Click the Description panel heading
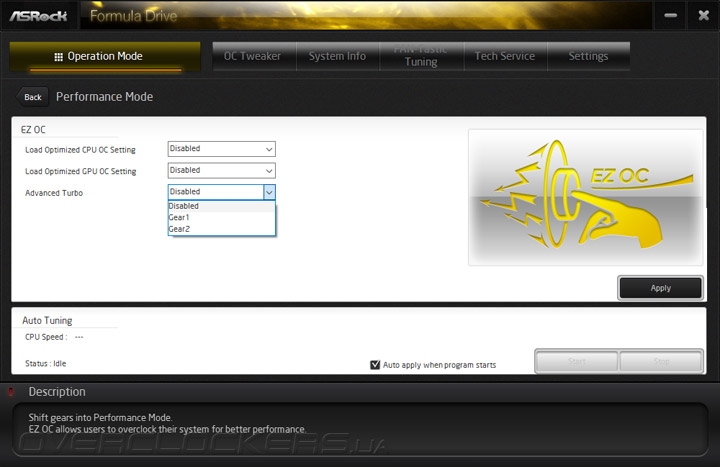 click(57, 392)
